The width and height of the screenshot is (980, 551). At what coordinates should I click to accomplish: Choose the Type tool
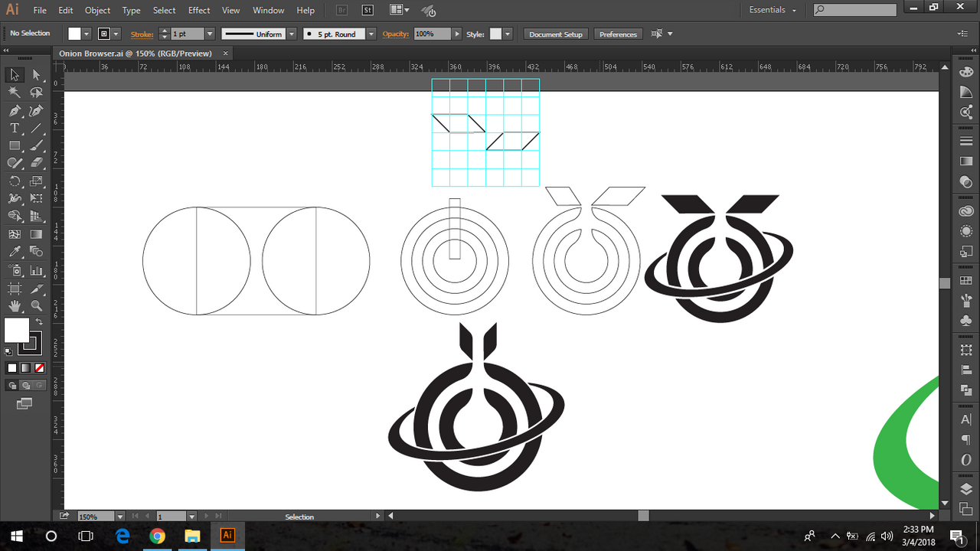coord(15,129)
